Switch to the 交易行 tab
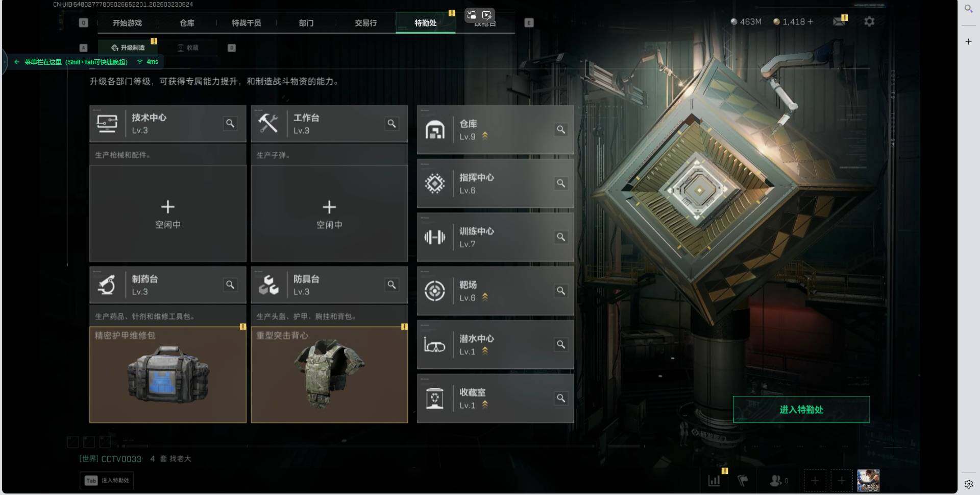980x495 pixels. pyautogui.click(x=365, y=23)
